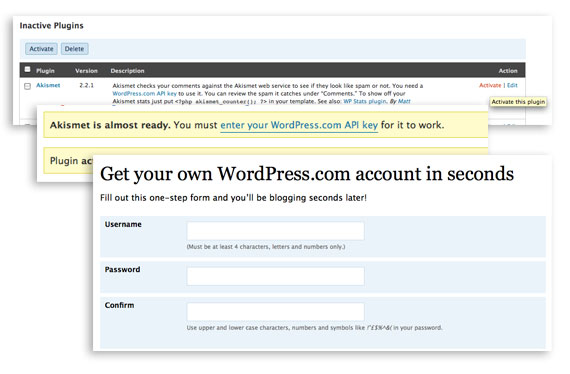Click the Must be at least 4 characters hint
The image size is (570, 374).
pyautogui.click(x=266, y=246)
